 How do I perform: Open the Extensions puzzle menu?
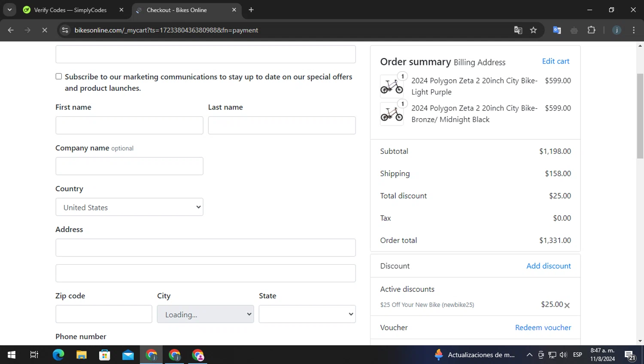[x=591, y=30]
